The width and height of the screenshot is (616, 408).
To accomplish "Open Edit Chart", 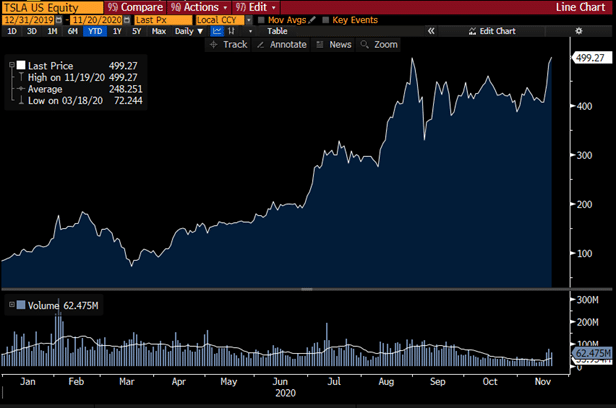I will click(492, 31).
